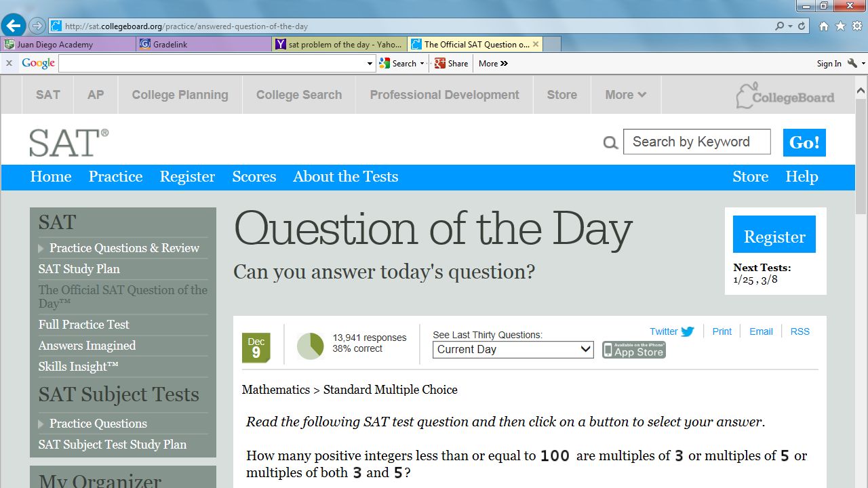Click the address bar URL field

click(407, 26)
